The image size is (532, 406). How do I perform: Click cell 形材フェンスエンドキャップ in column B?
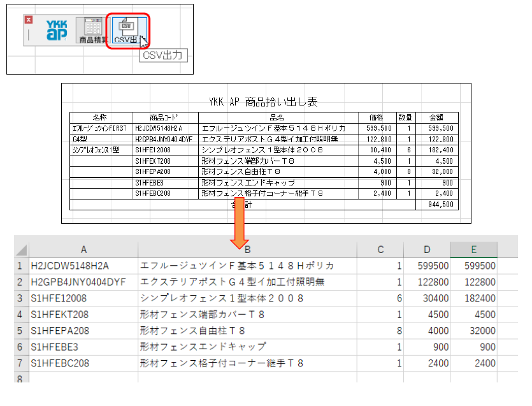click(x=247, y=347)
